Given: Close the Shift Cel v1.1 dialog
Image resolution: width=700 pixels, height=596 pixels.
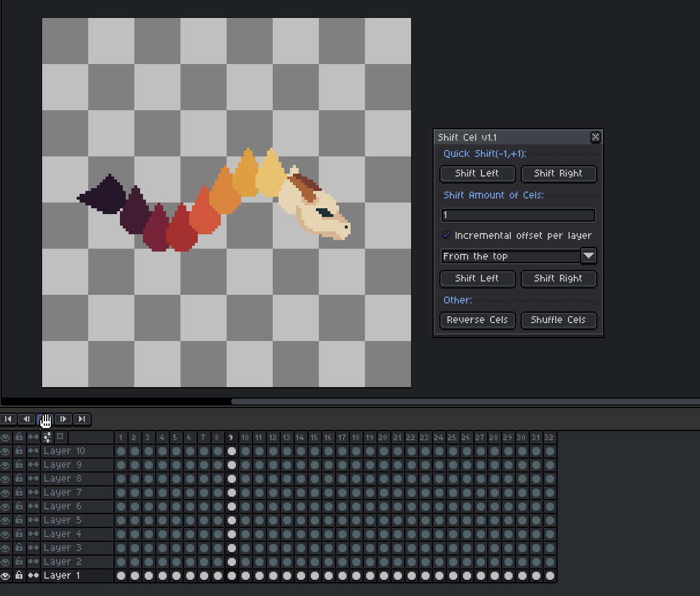Looking at the screenshot, I should pyautogui.click(x=596, y=137).
